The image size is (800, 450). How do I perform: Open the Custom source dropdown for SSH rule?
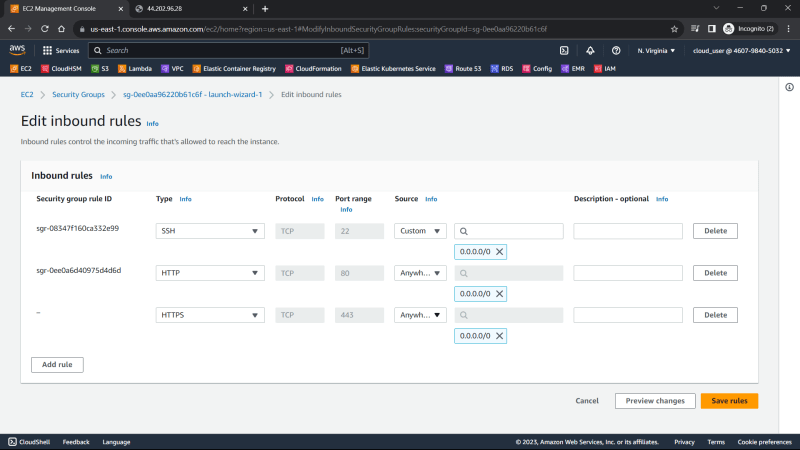(420, 231)
